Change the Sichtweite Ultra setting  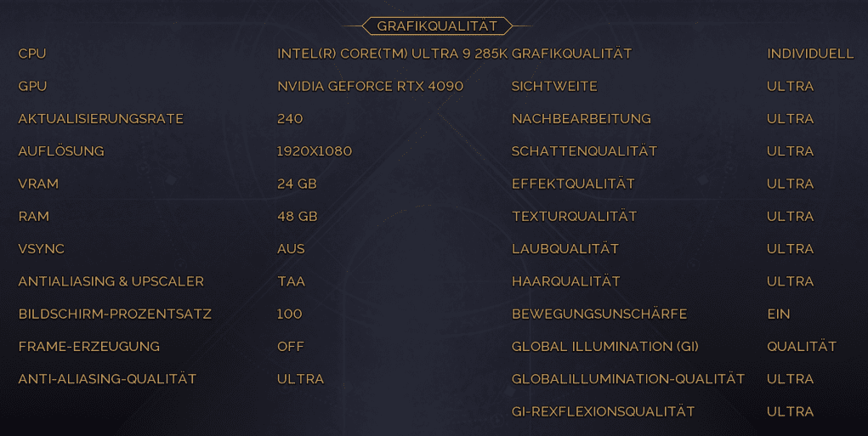pyautogui.click(x=790, y=87)
